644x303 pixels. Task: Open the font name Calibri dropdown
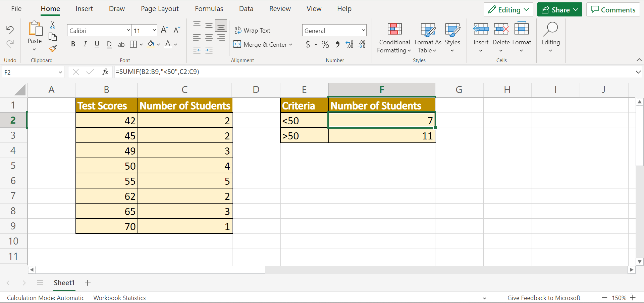[x=128, y=31]
